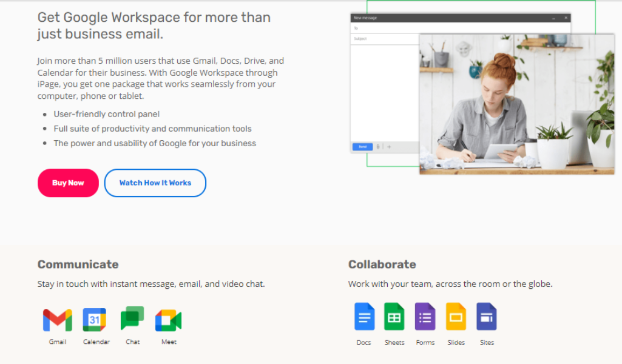Click the Chat label text
This screenshot has width=622, height=364.
click(x=132, y=342)
